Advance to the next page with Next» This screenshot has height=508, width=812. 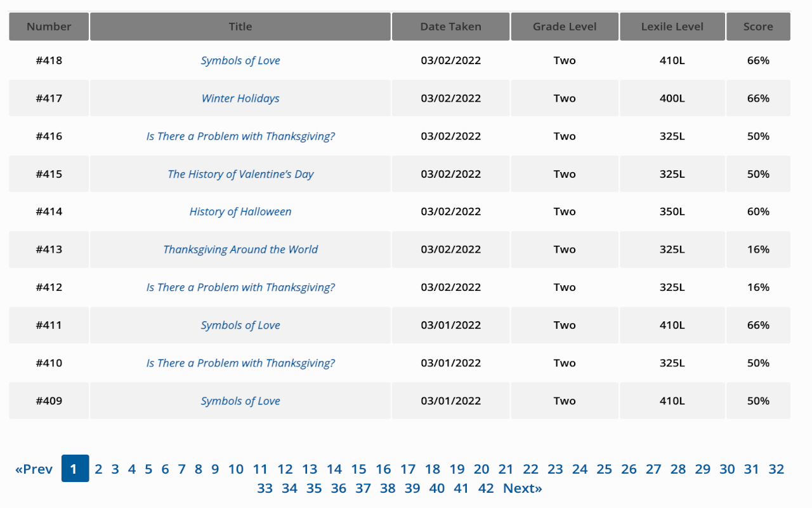click(522, 488)
